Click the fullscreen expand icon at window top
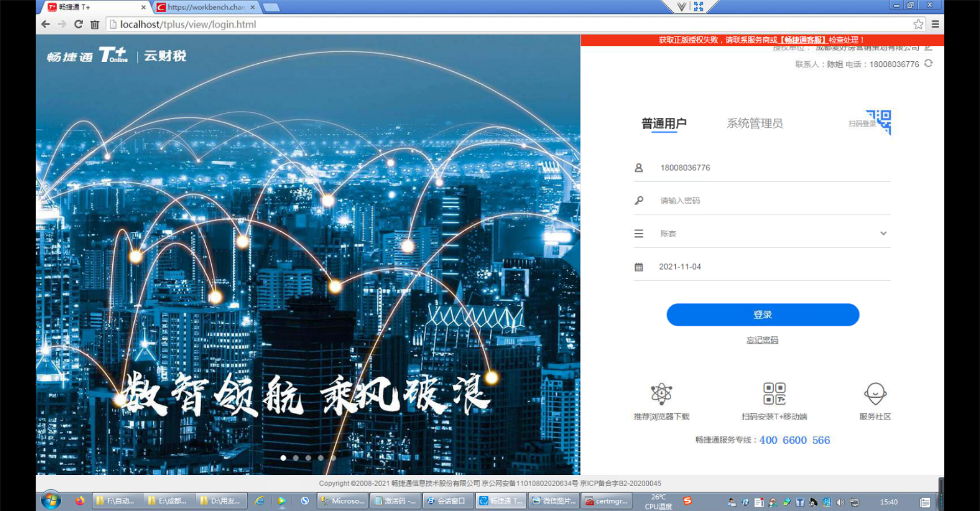Image resolution: width=980 pixels, height=511 pixels. point(699,6)
